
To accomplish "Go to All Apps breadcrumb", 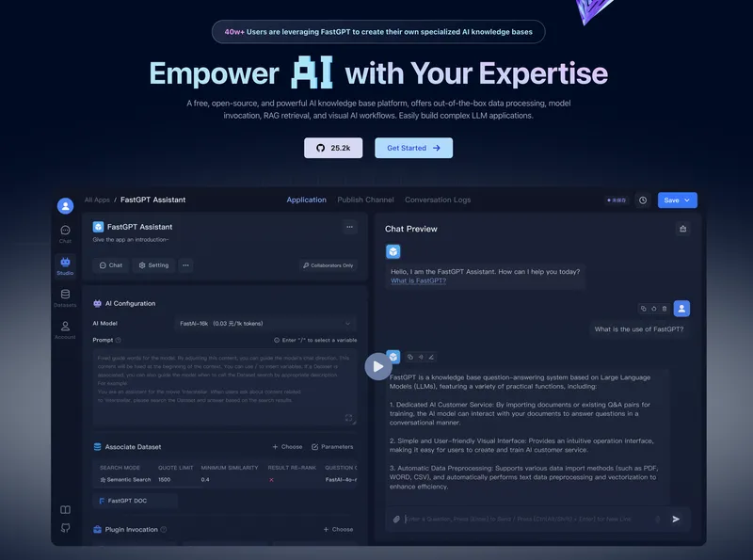I will 97,200.
